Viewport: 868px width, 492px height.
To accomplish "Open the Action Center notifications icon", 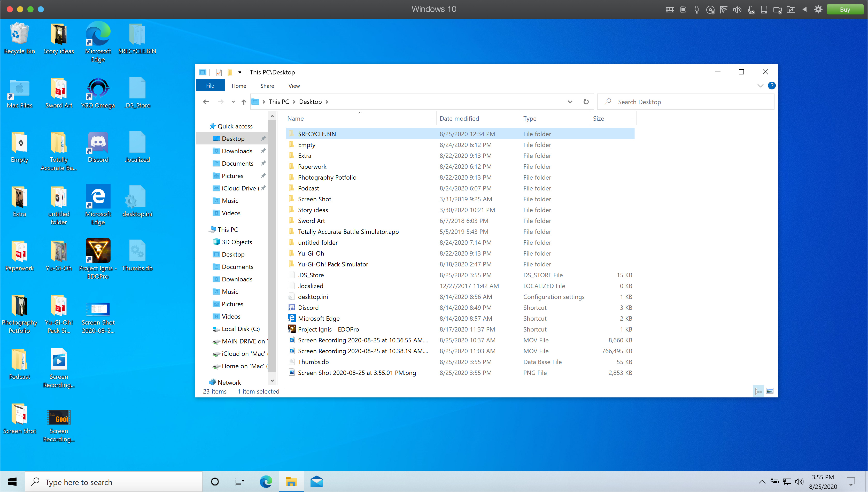I will pyautogui.click(x=851, y=481).
